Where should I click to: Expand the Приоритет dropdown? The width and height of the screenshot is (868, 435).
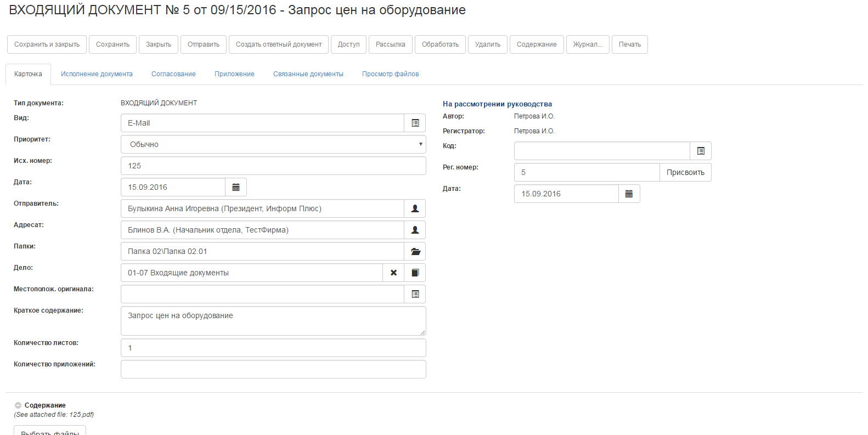[273, 144]
